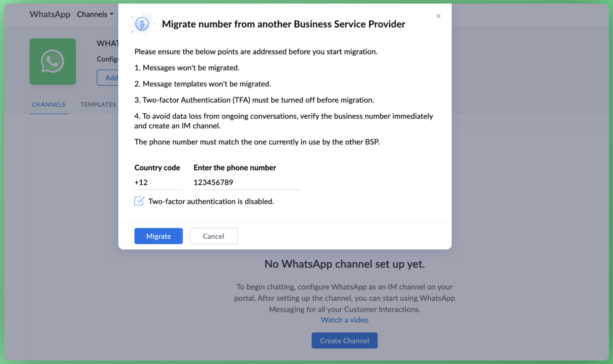Click the Migrate number dialog title text
Viewport: 613px width, 364px height.
point(283,24)
